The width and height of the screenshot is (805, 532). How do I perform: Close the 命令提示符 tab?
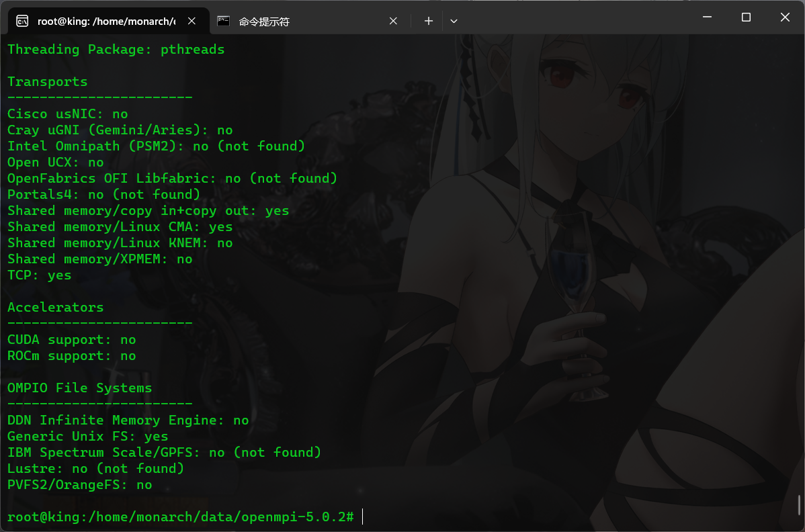pyautogui.click(x=393, y=21)
